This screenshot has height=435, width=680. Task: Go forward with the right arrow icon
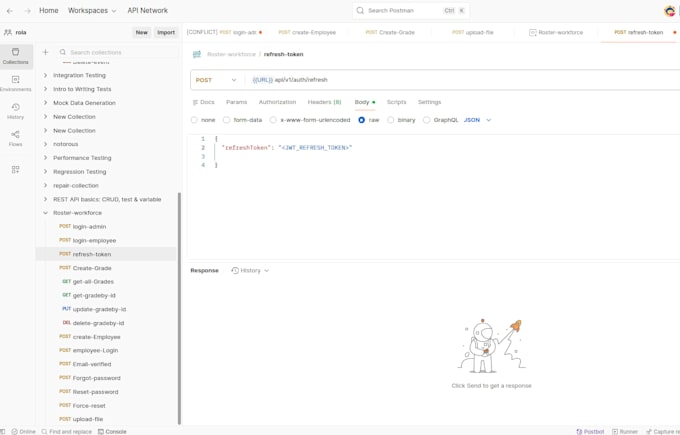pos(28,11)
